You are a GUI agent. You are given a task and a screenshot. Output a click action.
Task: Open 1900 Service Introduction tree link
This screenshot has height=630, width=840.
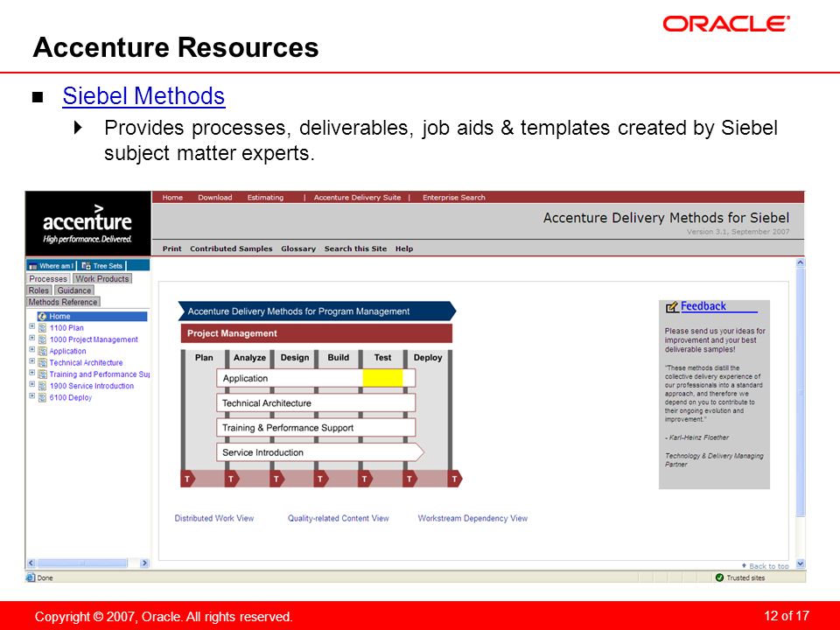[92, 386]
